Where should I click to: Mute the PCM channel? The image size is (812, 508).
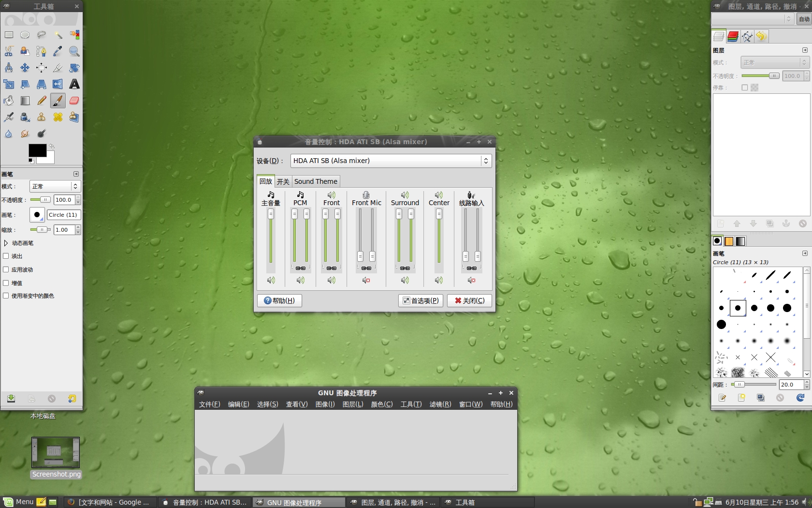coord(300,280)
